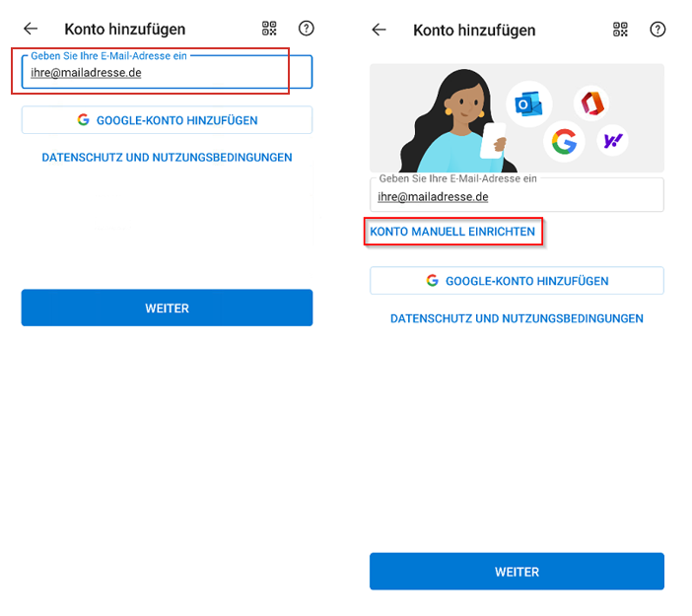The width and height of the screenshot is (692, 616).
Task: Click the help question mark on right screen
Action: tap(657, 30)
